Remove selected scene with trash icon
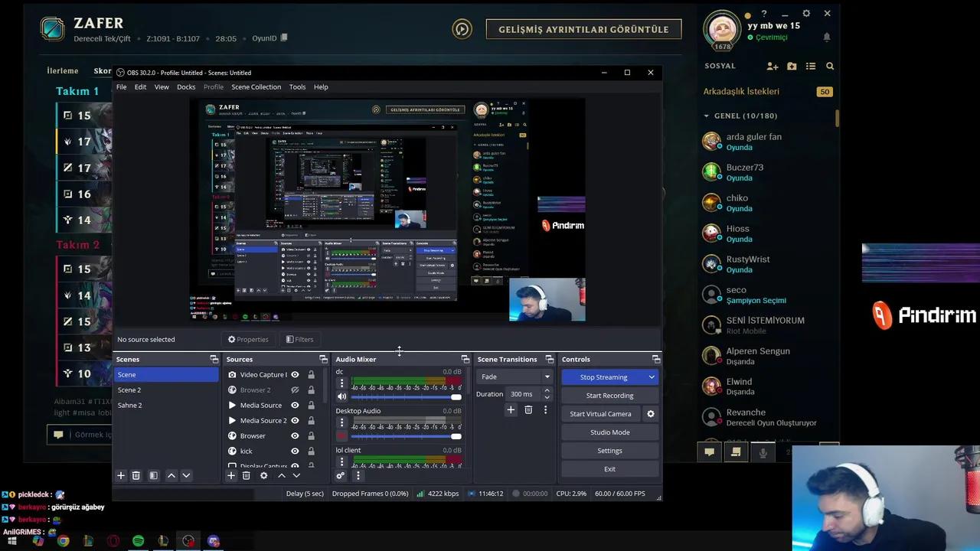This screenshot has height=551, width=980. [x=136, y=475]
